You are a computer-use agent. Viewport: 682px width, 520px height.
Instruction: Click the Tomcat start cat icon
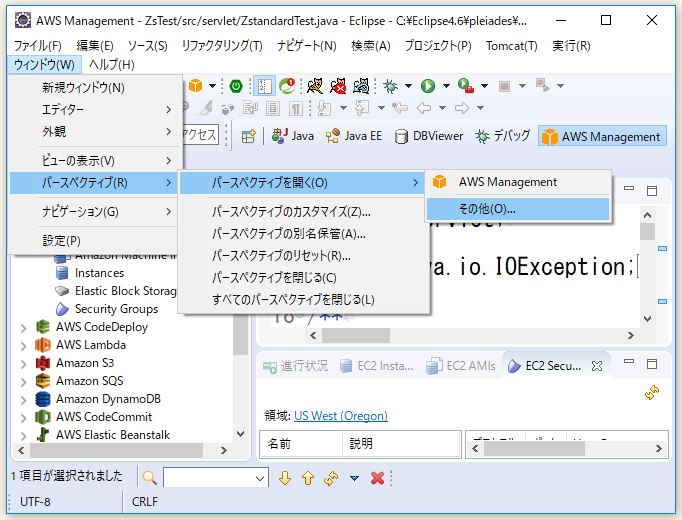(x=314, y=86)
